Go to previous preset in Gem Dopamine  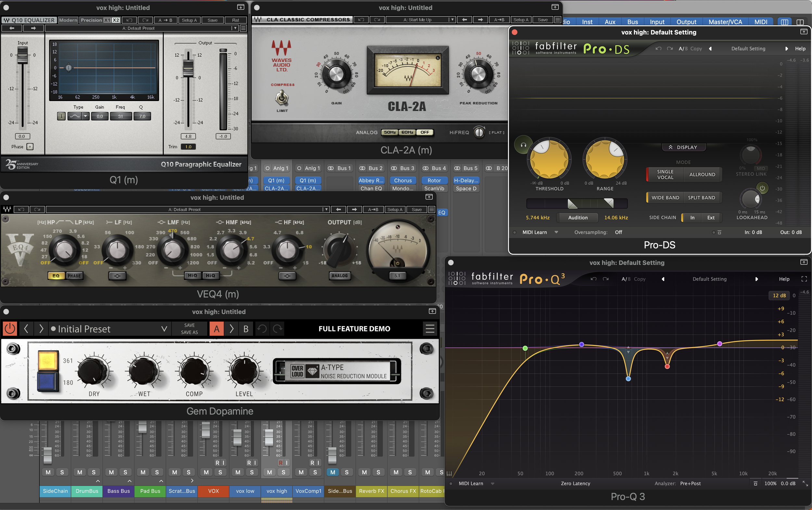(x=26, y=328)
